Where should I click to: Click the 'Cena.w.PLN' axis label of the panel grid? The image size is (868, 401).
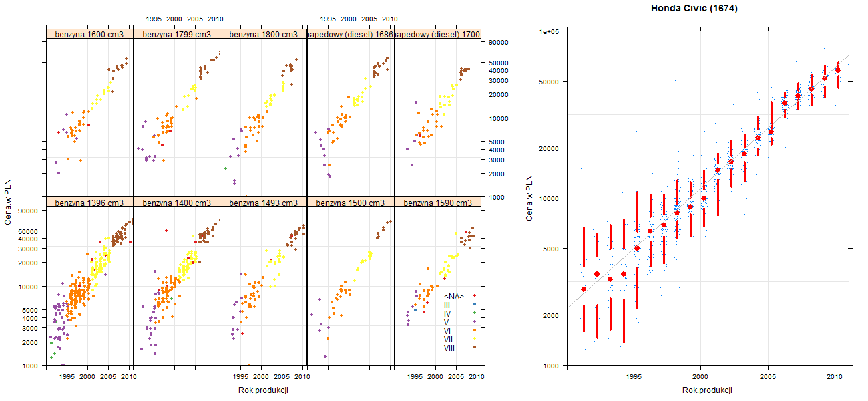tap(9, 200)
